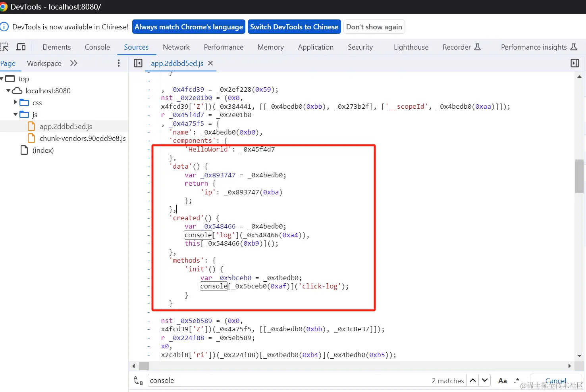Click the 'created' method name in code
Viewport: 586px width, 392px height.
point(186,218)
